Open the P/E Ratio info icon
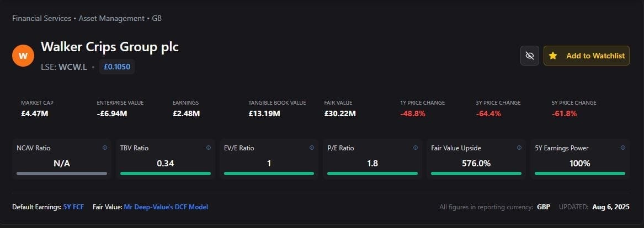The width and height of the screenshot is (644, 228). 415,148
